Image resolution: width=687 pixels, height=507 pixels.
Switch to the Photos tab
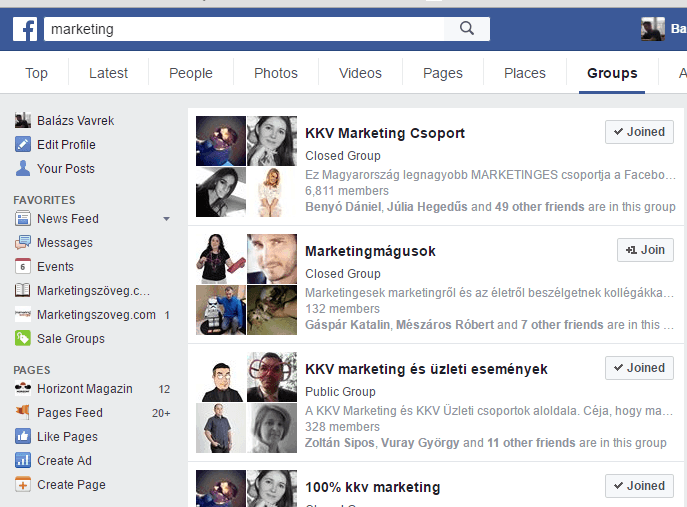pyautogui.click(x=276, y=73)
